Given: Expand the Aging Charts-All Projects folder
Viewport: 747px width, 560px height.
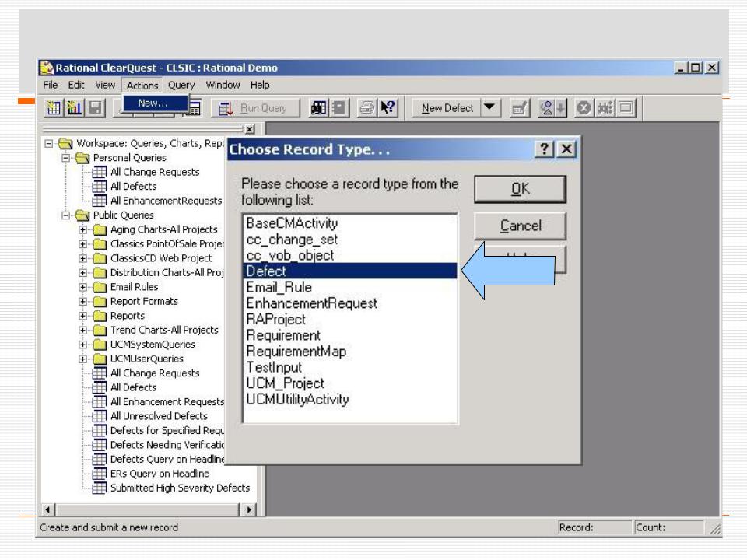Looking at the screenshot, I should [x=83, y=230].
